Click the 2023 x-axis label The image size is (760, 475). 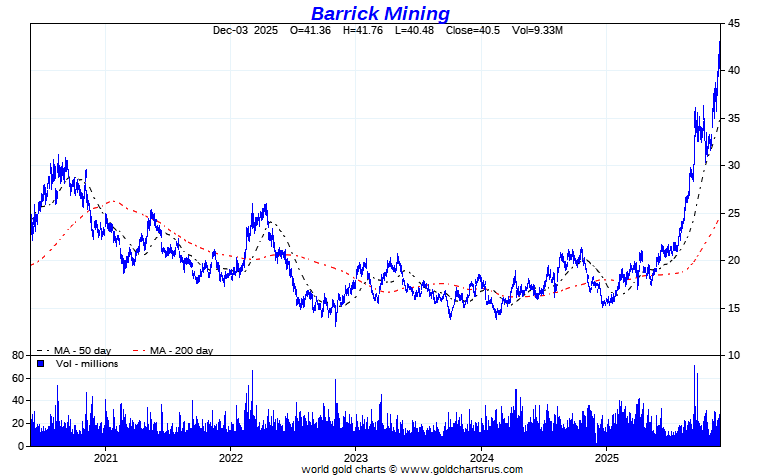356,458
